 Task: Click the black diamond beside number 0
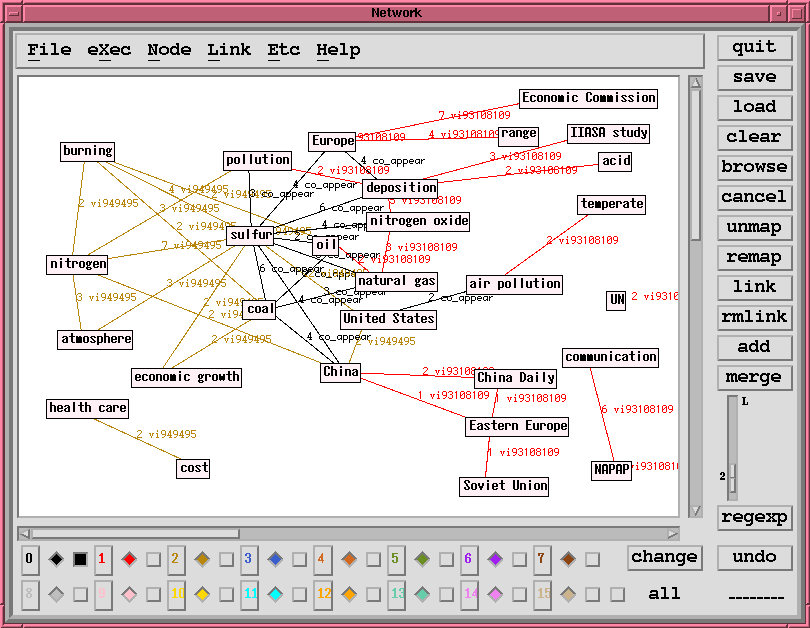(x=56, y=559)
